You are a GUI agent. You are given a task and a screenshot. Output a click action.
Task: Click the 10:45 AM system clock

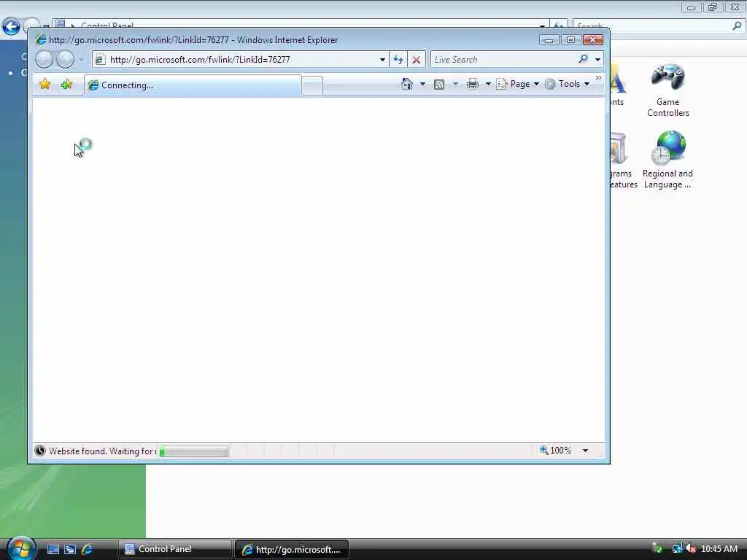719,549
